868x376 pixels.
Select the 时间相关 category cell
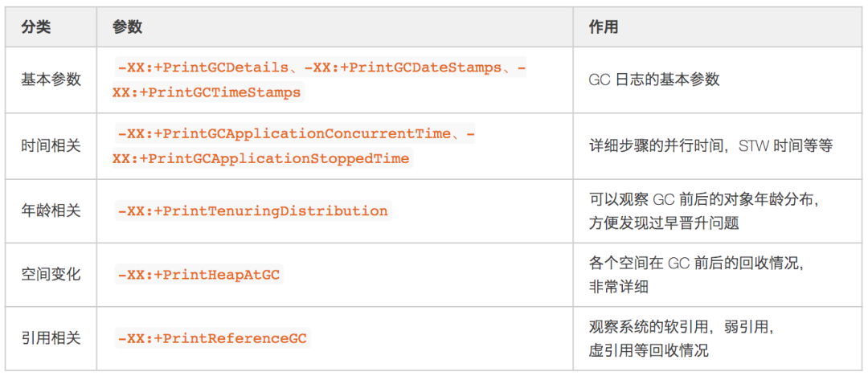51,145
